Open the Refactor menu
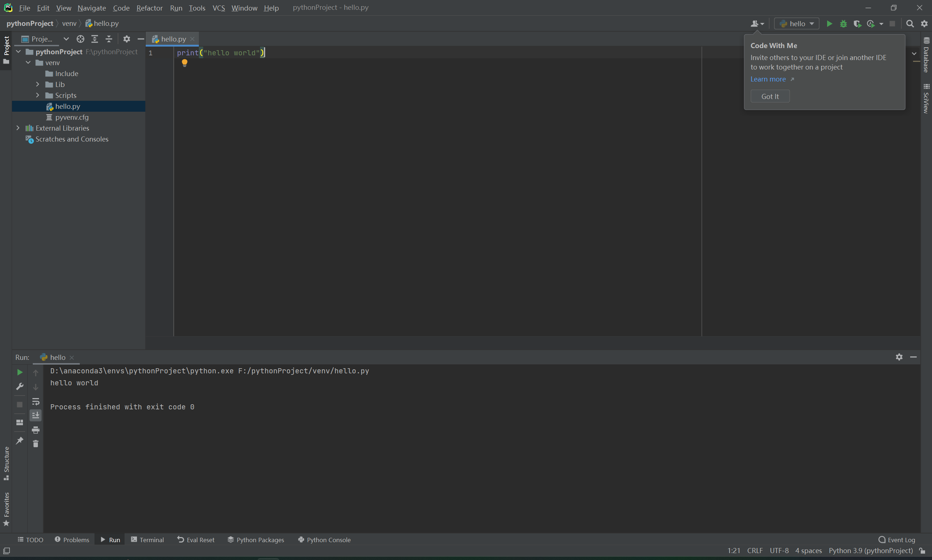 point(149,8)
